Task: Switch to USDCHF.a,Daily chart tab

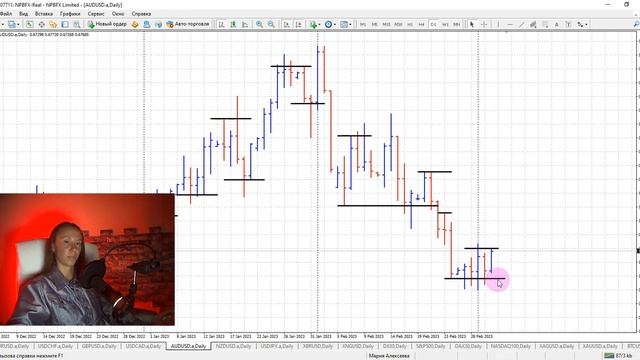Action: 55,346
